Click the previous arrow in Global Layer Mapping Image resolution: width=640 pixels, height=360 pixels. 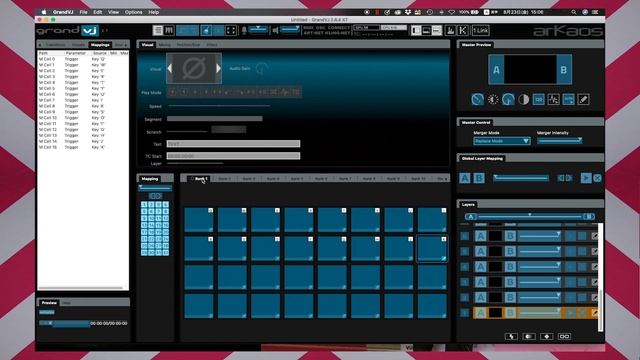click(561, 178)
